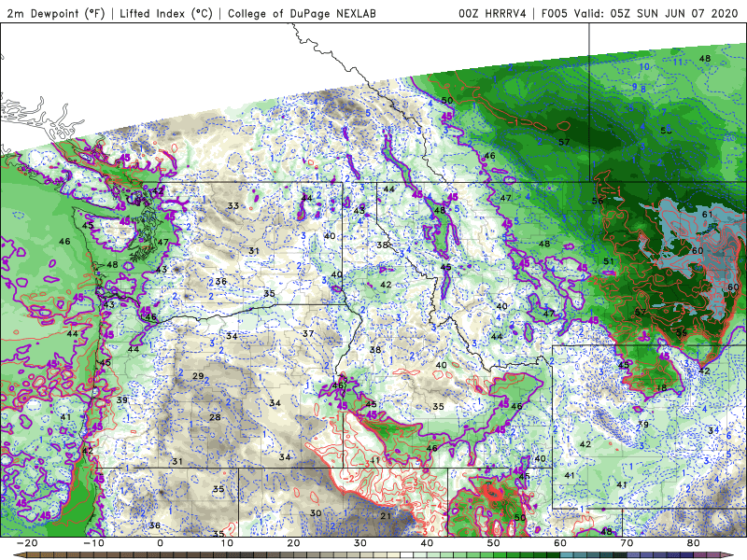Click the 70 label on the color scale
747x560 pixels.
point(627,543)
